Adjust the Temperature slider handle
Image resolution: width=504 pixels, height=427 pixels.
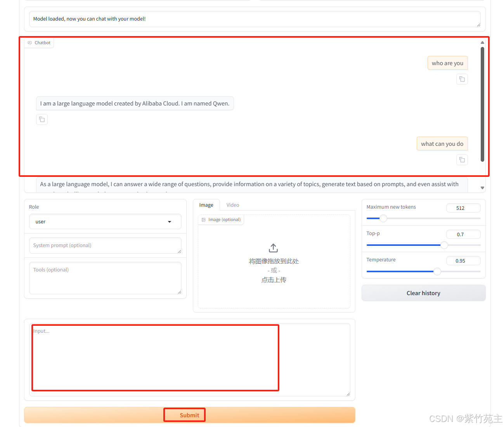click(437, 271)
